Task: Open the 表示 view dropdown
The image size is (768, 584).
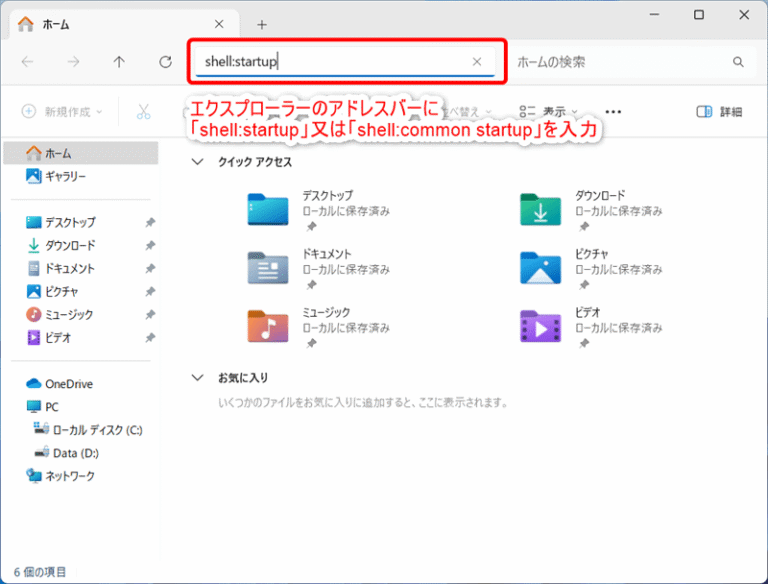Action: click(x=549, y=112)
